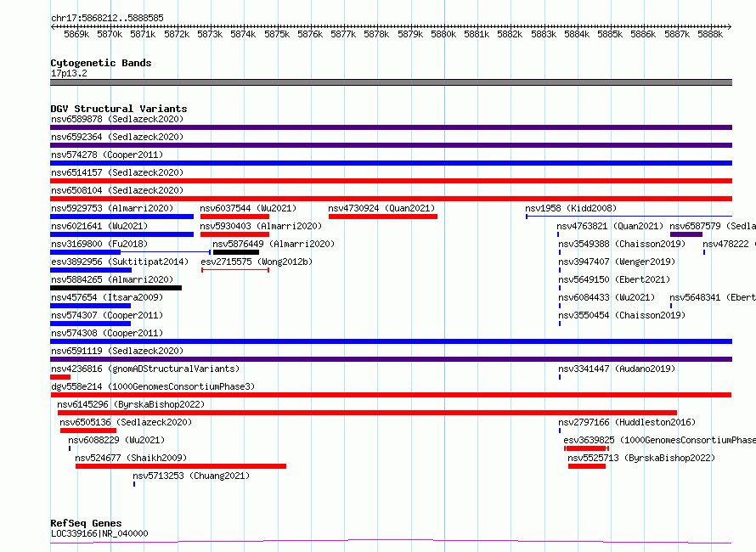Select nsv6088229 (Wu2021) label

tap(116, 440)
